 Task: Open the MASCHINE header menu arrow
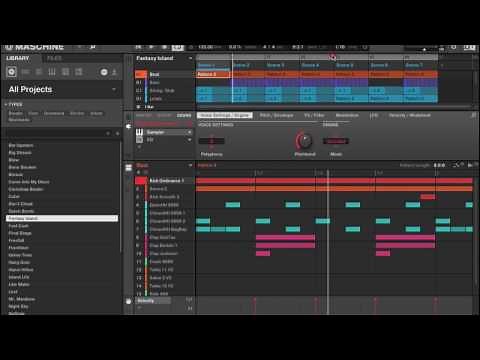tap(79, 47)
